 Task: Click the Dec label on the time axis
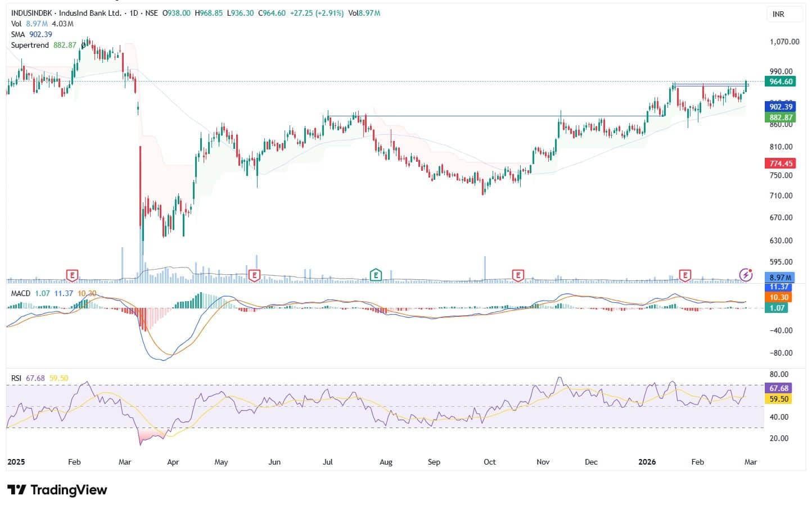[x=591, y=462]
